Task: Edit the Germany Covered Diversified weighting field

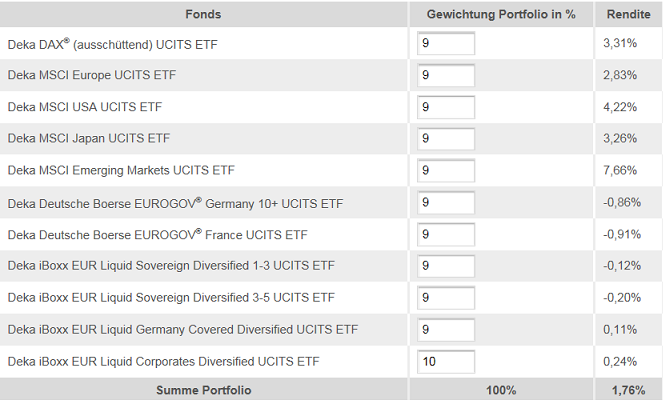Action: coord(446,329)
